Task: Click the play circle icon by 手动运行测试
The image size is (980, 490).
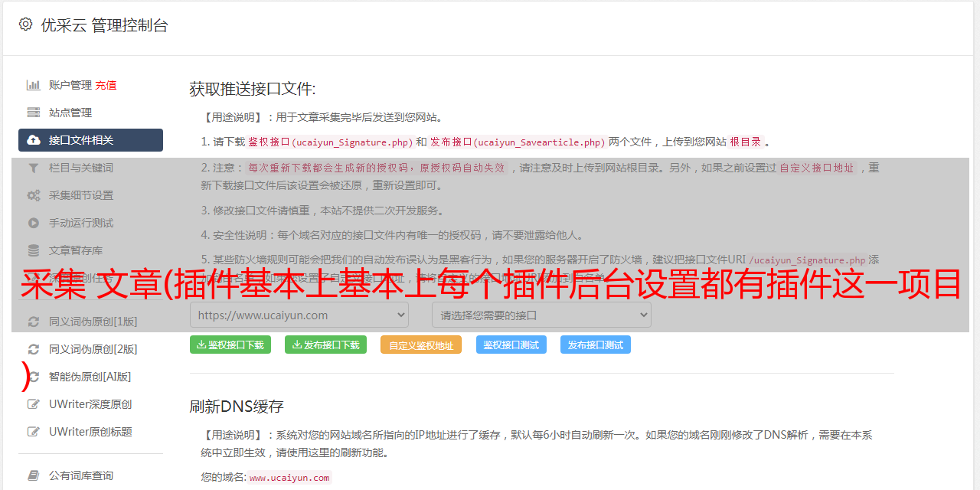Action: (34, 223)
